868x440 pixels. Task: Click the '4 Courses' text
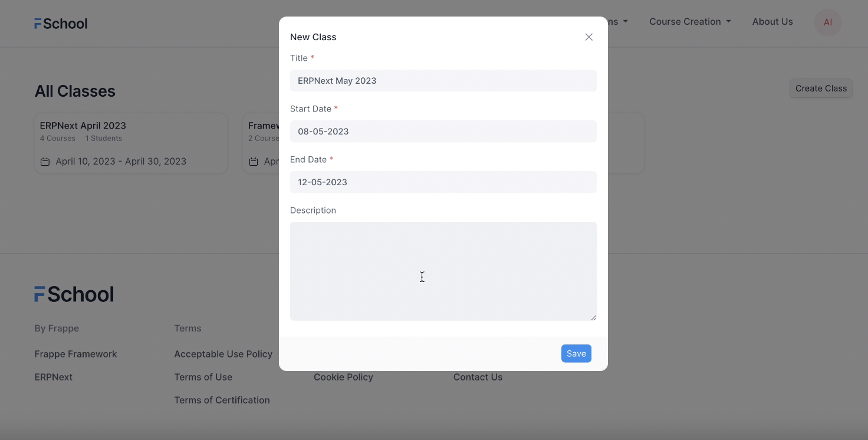point(58,139)
